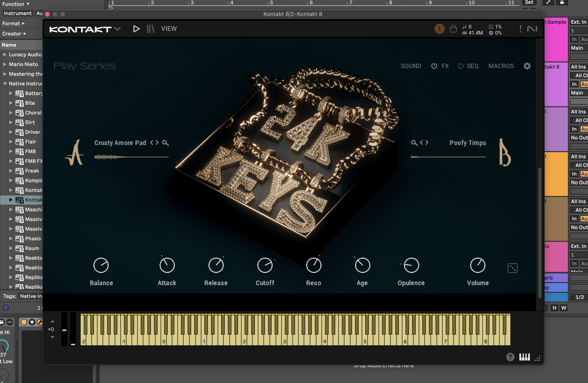Click the randomize dice icon
This screenshot has height=383, width=588.
tap(512, 268)
